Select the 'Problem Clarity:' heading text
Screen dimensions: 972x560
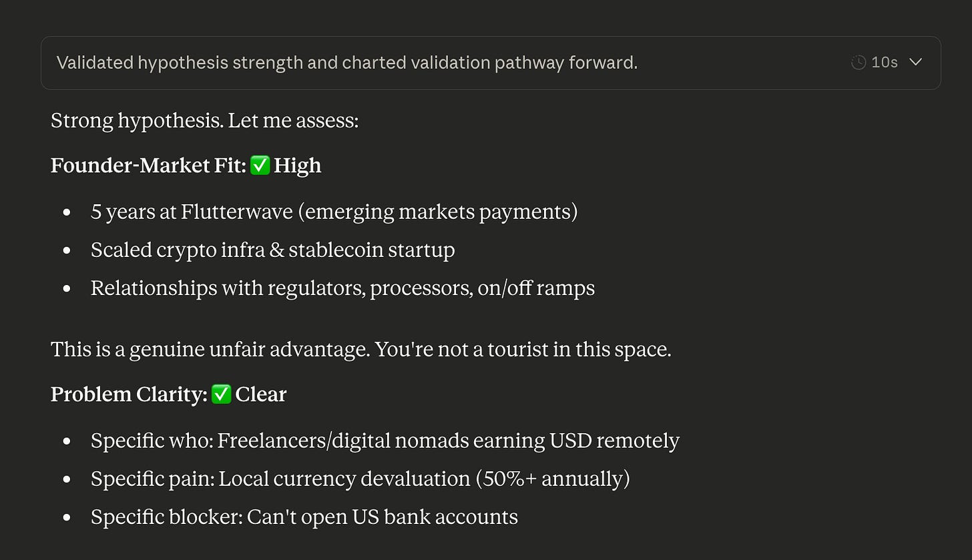pyautogui.click(x=130, y=394)
